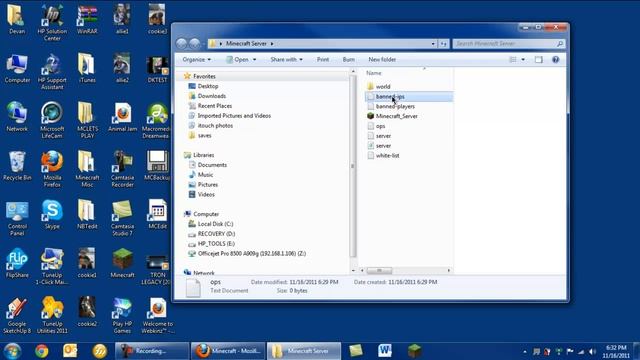Select the TuneUp Utilities 2011 desktop icon
This screenshot has width=640, height=360.
point(52,315)
